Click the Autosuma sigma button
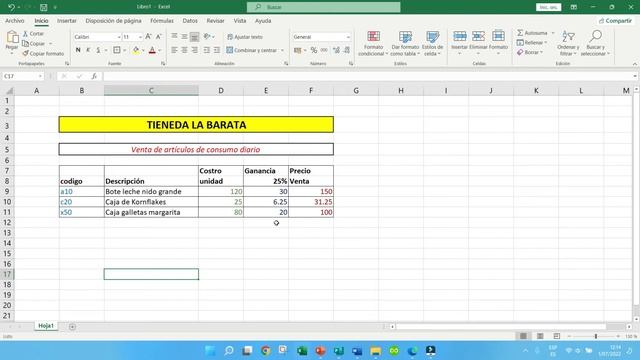Viewport: 640px width, 360px height. [532, 33]
